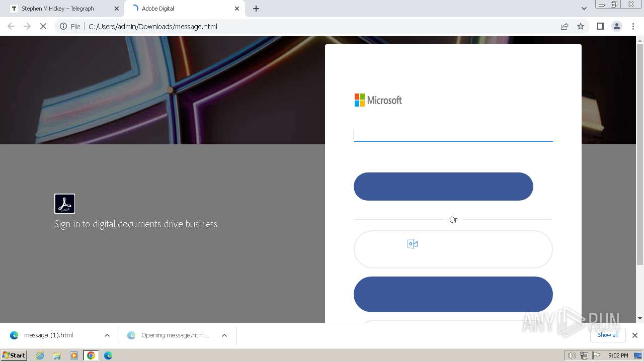Click the Chrome taskbar icon
Screen dimensions: 644x362
pos(91,355)
